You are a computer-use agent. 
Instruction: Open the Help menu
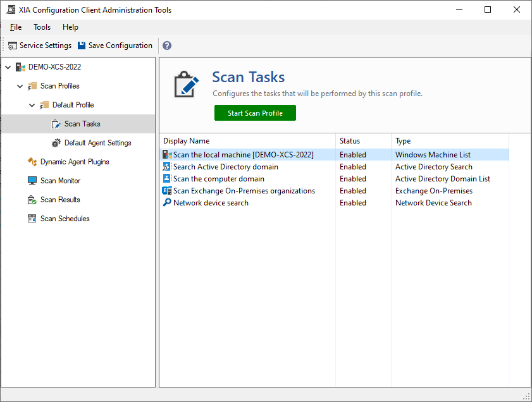click(70, 27)
